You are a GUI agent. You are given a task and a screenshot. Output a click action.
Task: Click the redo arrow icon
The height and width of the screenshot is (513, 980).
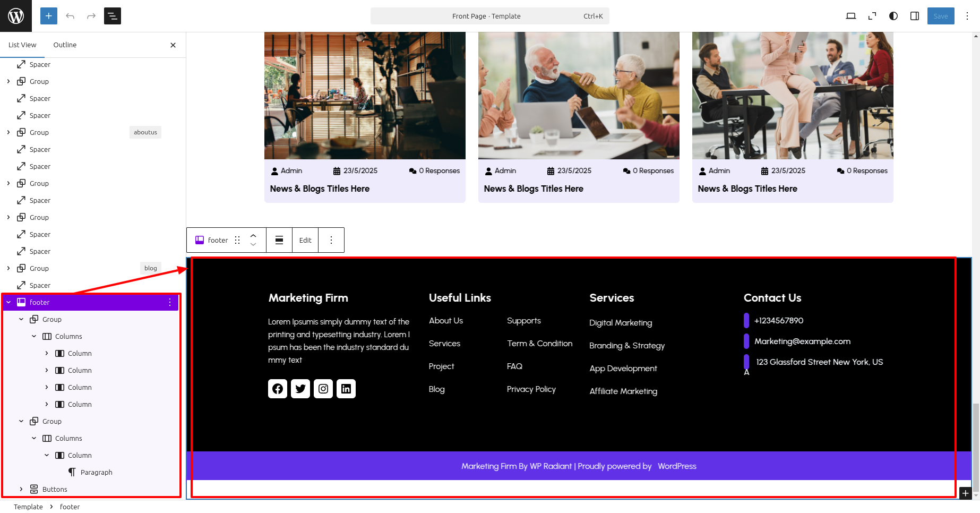[x=91, y=16]
